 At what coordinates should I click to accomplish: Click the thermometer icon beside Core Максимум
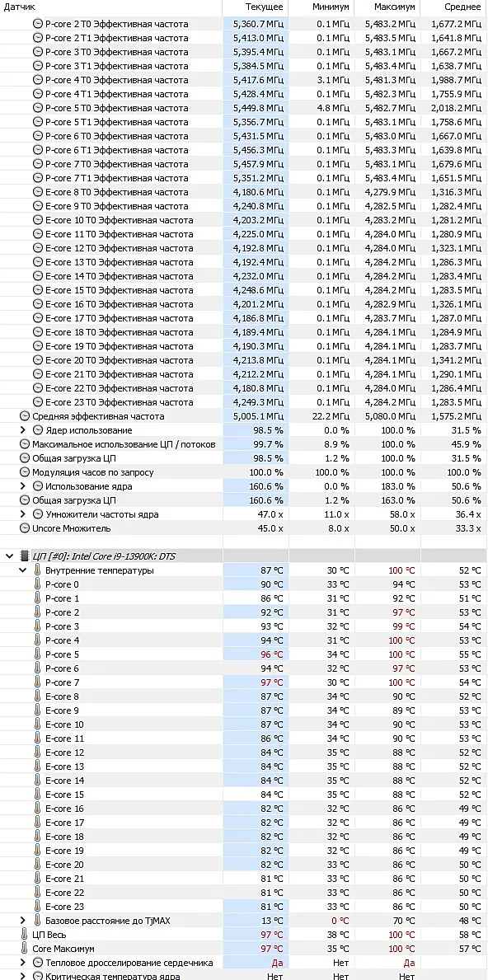(25, 949)
